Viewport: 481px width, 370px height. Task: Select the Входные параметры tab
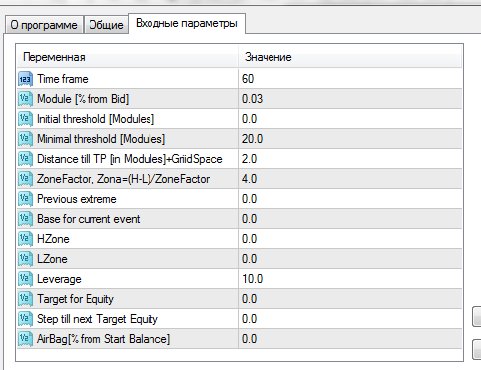(x=187, y=24)
